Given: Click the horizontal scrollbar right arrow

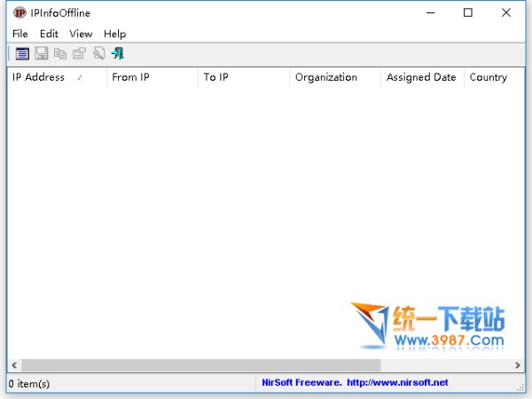Looking at the screenshot, I should click(518, 365).
